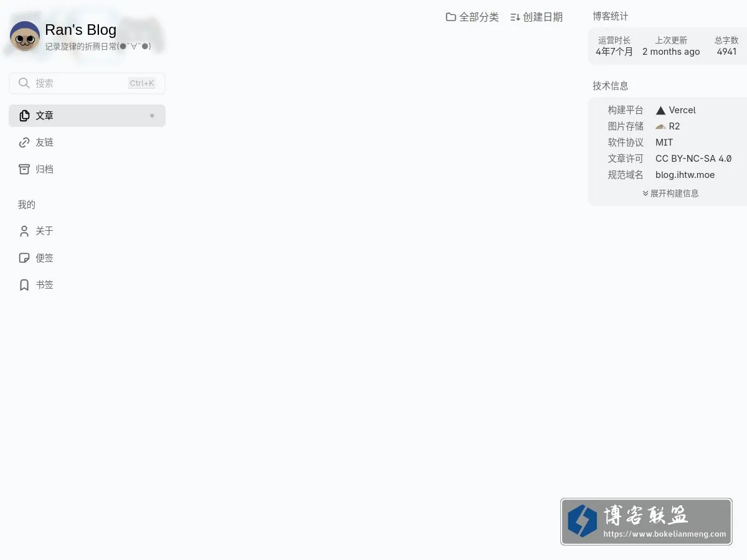Click the 上次更新 stat label

coord(671,40)
